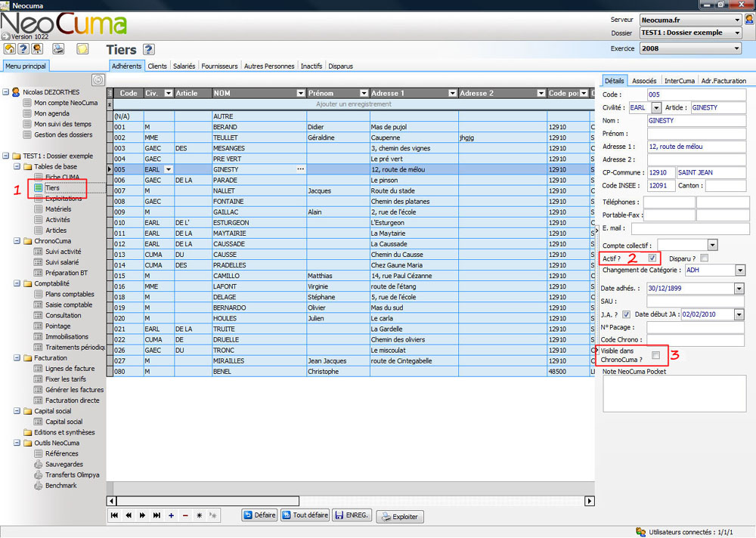Viewport: 756px width, 538px height.
Task: Open the support agent icon in toolbar
Action: point(37,48)
